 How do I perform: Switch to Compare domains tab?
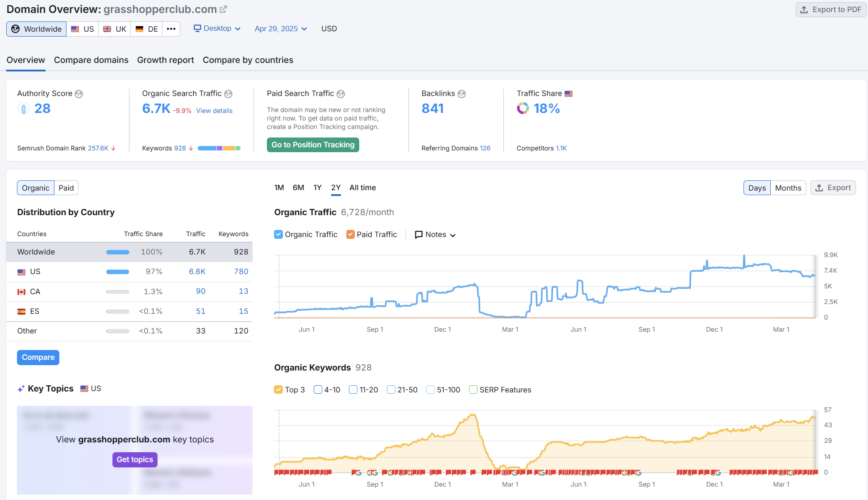point(91,60)
